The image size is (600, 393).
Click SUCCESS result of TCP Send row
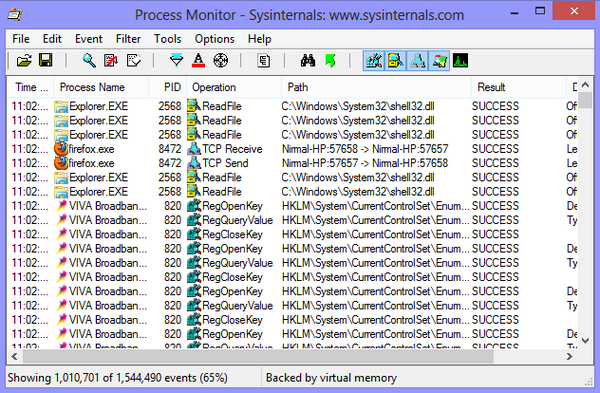click(x=495, y=163)
